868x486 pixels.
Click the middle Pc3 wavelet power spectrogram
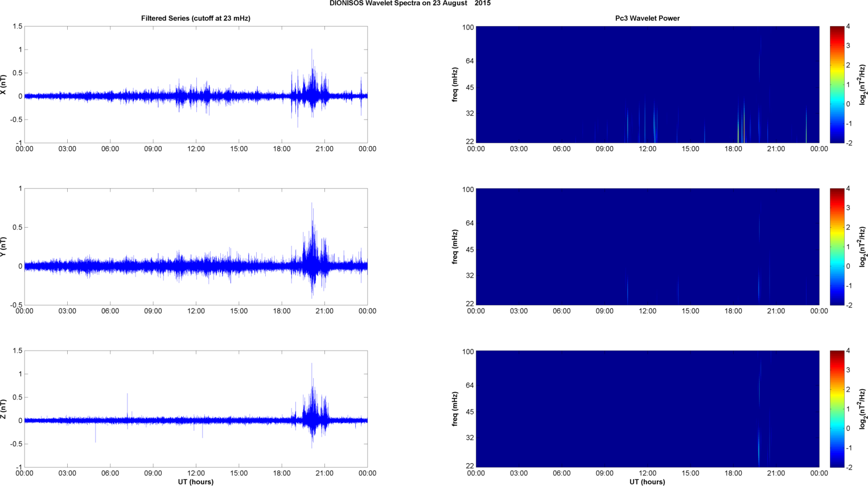(x=647, y=246)
